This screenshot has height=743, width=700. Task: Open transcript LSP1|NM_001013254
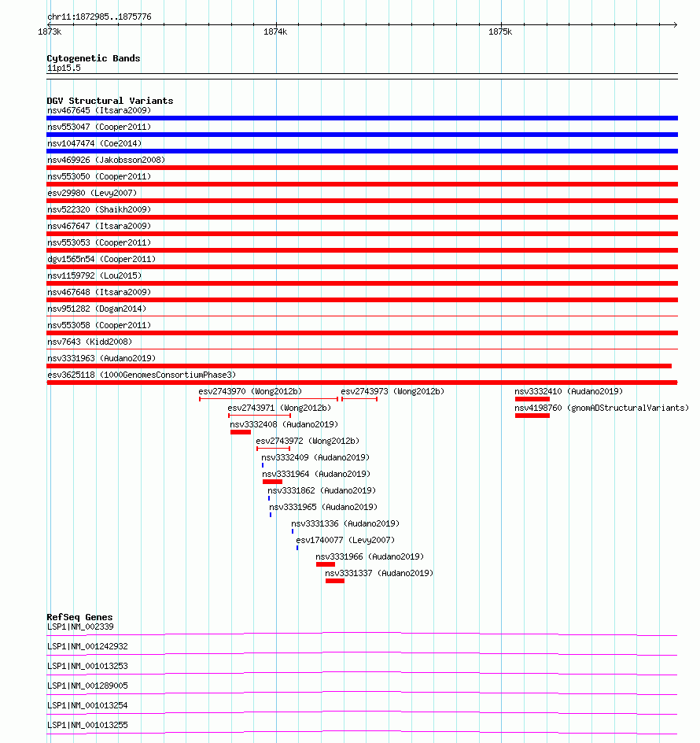(87, 705)
